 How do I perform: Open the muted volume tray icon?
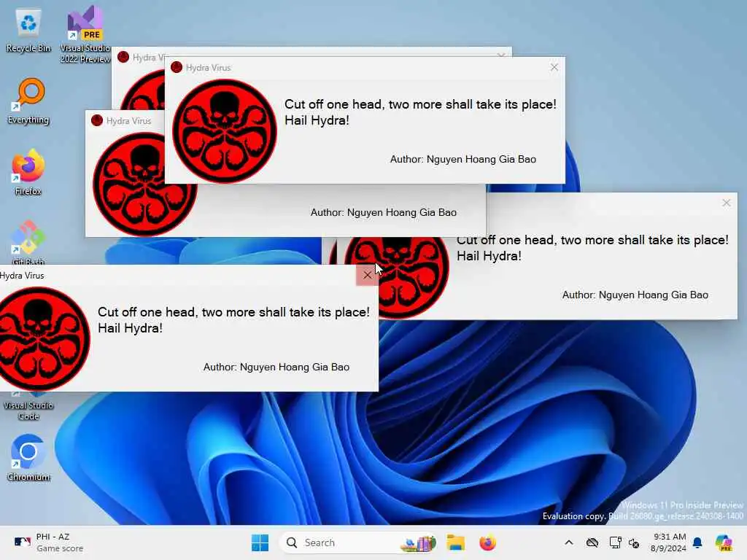click(634, 542)
